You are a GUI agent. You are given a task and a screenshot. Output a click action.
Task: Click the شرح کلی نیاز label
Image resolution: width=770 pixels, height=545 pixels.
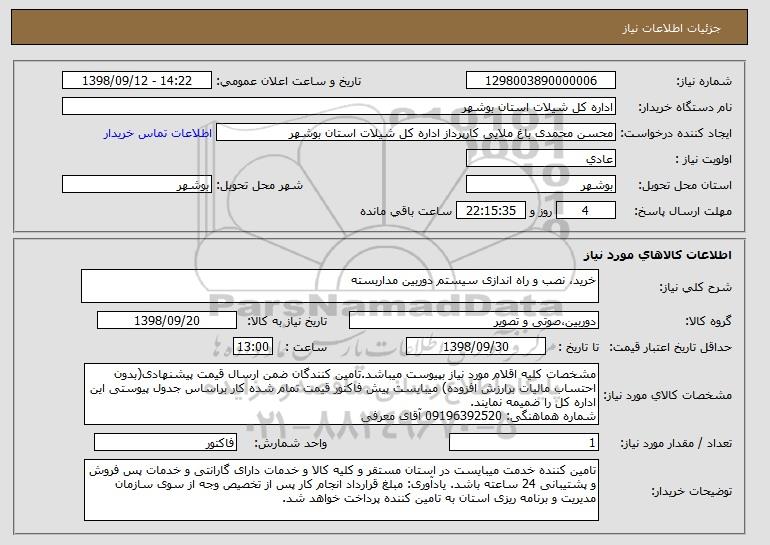tap(695, 287)
